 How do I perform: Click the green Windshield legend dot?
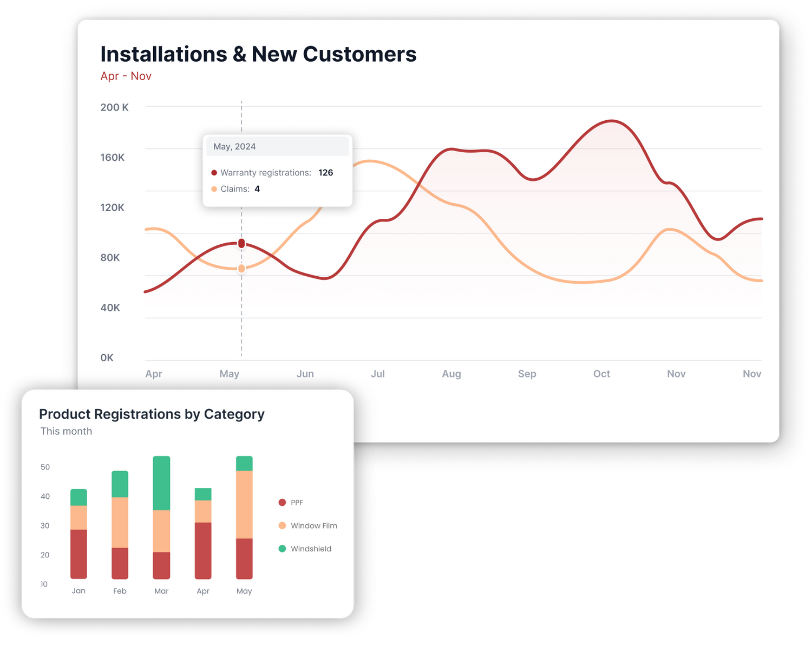(282, 549)
